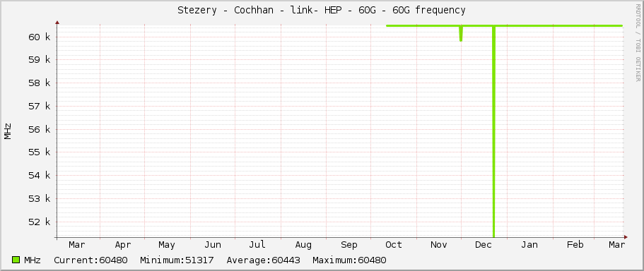Image resolution: width=644 pixels, height=271 pixels.
Task: Click the '55 k' y-axis label
Action: 40,152
